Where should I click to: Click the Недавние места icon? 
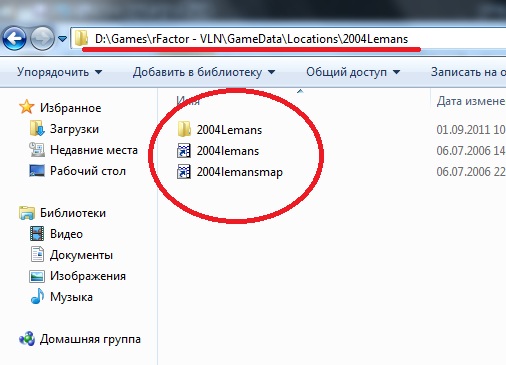(37, 150)
